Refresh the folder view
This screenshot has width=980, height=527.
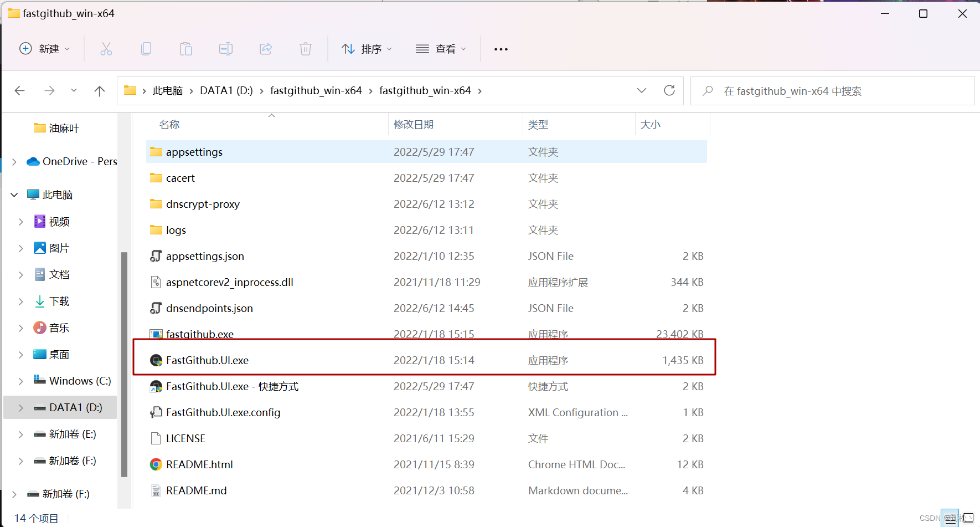pos(669,90)
